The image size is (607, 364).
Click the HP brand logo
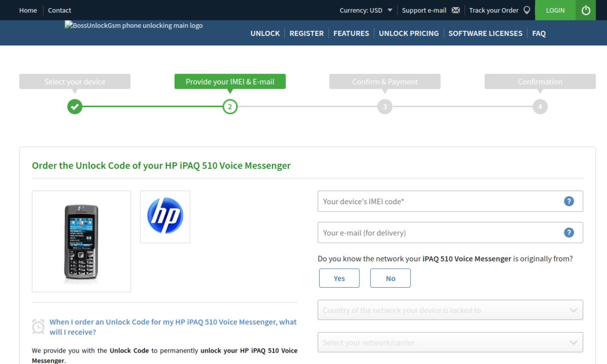click(165, 217)
